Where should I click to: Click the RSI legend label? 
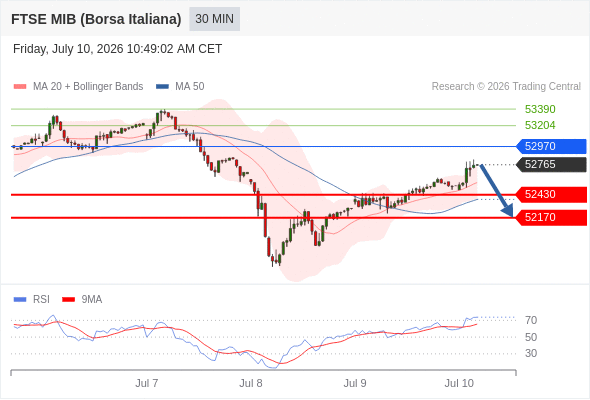[41, 300]
